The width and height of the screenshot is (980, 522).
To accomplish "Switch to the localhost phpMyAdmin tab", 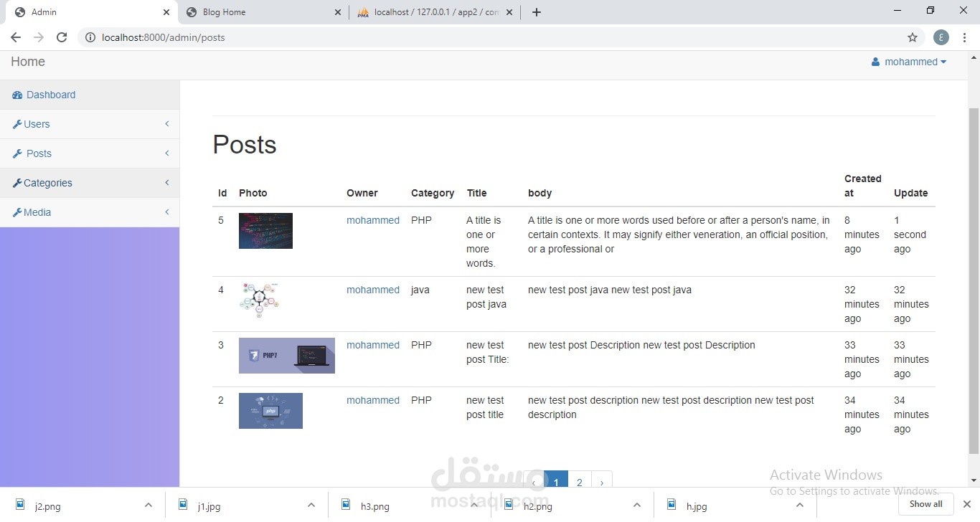I will pyautogui.click(x=435, y=12).
